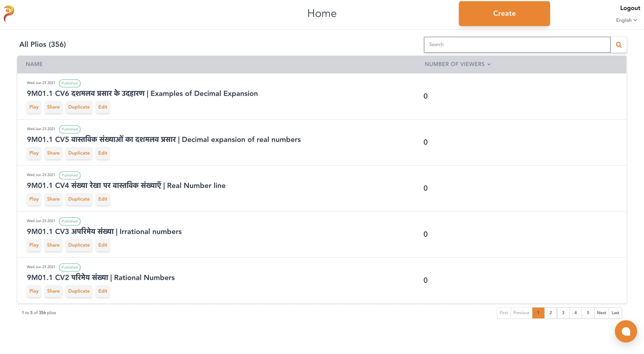The height and width of the screenshot is (354, 644).
Task: Go to page 5 of plios
Action: (x=588, y=313)
